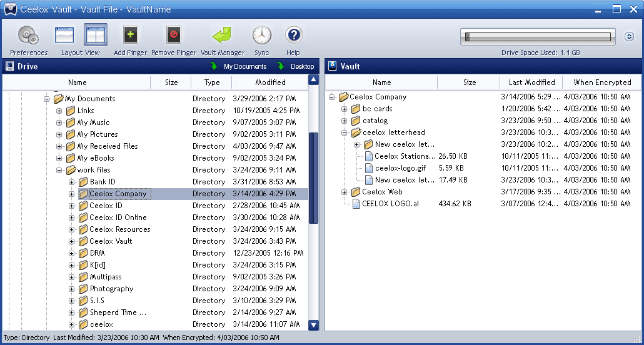The height and width of the screenshot is (345, 644).
Task: Collapse ceelox letterhead folder
Action: pyautogui.click(x=344, y=132)
